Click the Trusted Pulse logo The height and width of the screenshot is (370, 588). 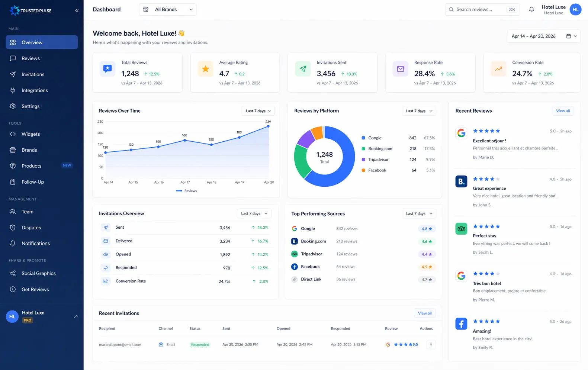pyautogui.click(x=30, y=10)
